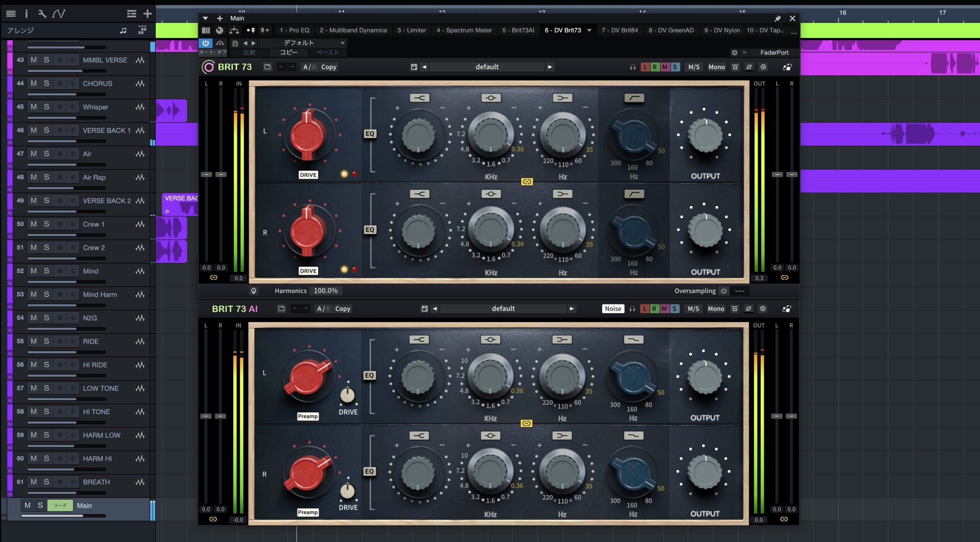
Task: Open the Brit 73 AI default preset list
Action: 503,309
